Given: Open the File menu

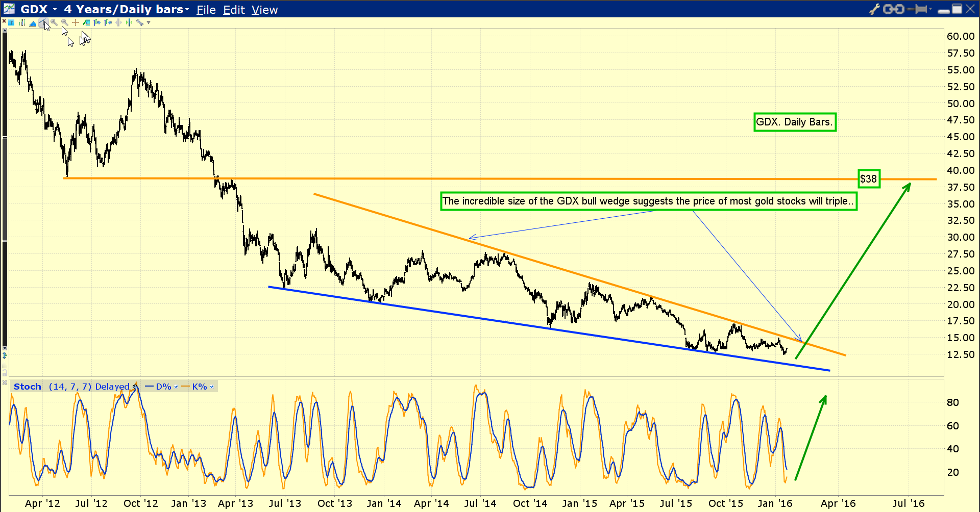Looking at the screenshot, I should tap(206, 10).
